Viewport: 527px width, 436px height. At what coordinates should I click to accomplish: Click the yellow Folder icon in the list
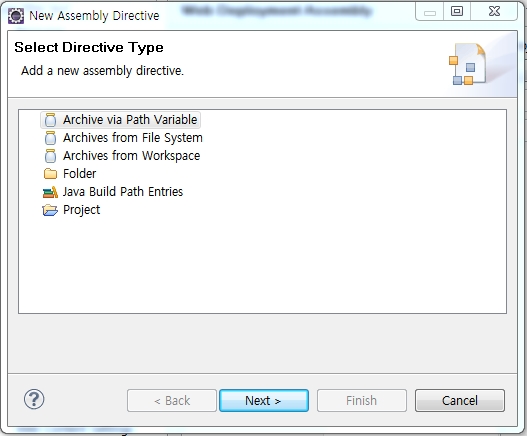coord(50,174)
